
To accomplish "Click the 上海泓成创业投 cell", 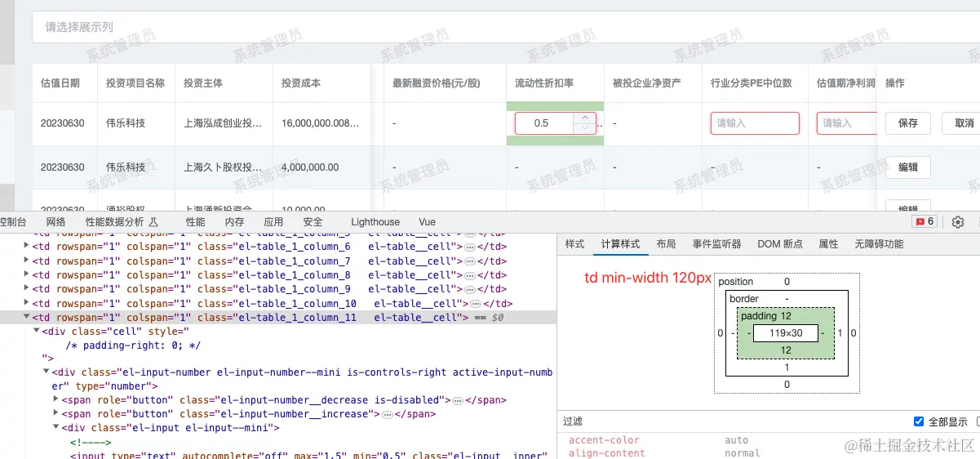I will click(x=224, y=123).
